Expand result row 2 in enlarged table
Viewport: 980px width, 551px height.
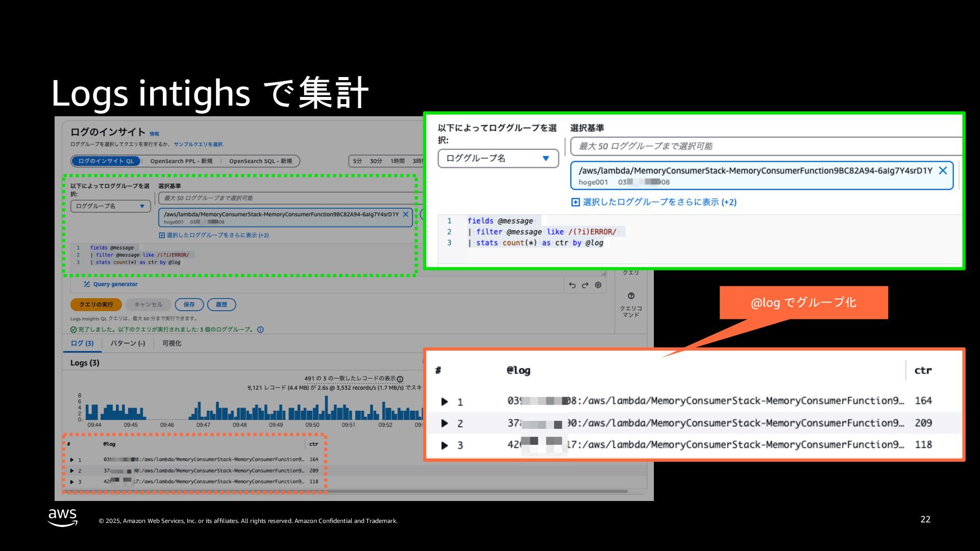click(x=445, y=423)
